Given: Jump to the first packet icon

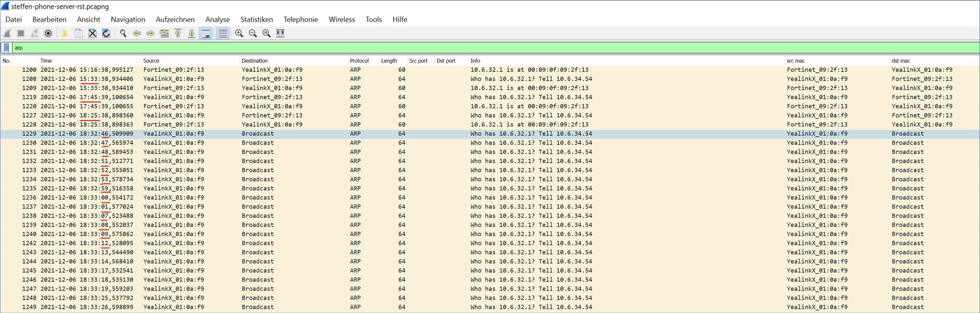Looking at the screenshot, I should (178, 34).
